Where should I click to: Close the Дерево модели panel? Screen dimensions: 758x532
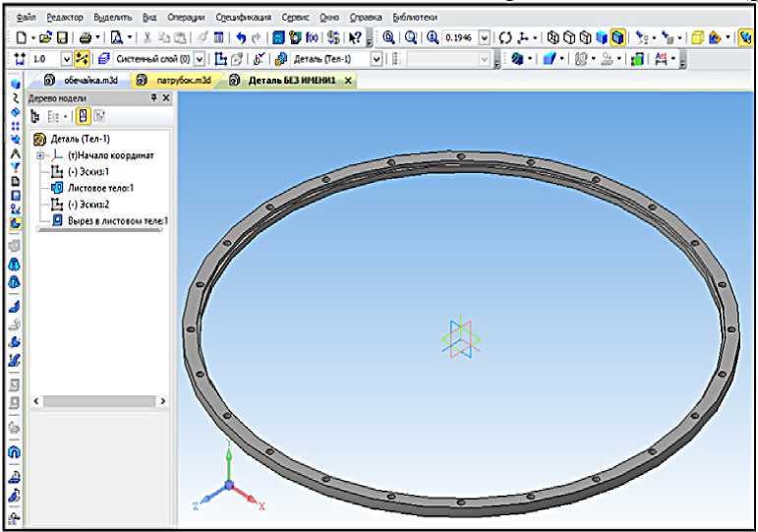[166, 98]
